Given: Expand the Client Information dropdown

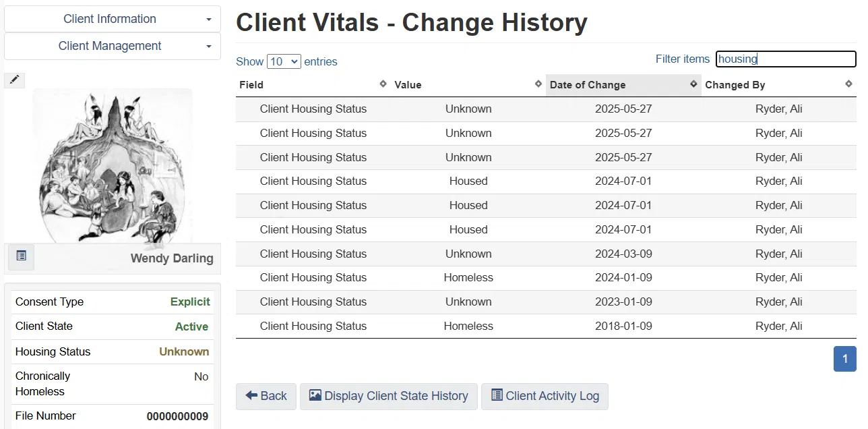Looking at the screenshot, I should click(x=113, y=19).
